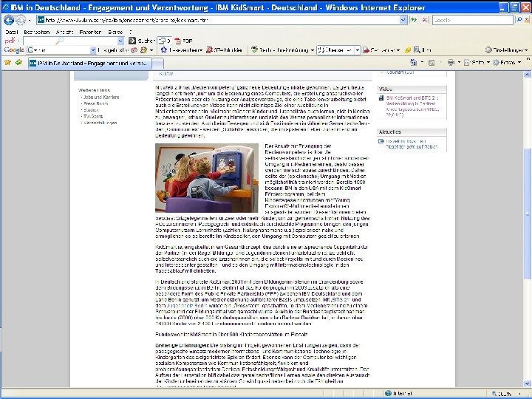Click the yellow highlighter icon in Google toolbar
The image size is (532, 399).
click(408, 50)
